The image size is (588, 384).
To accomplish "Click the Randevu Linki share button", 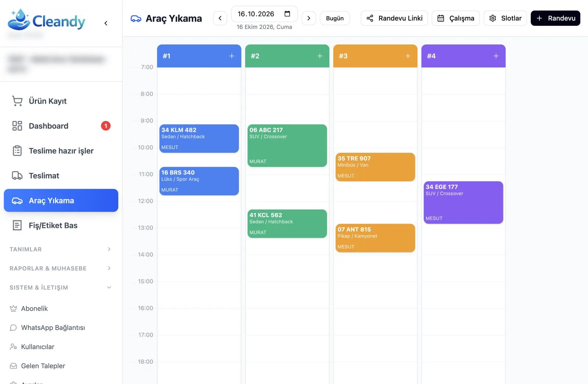I will point(394,18).
